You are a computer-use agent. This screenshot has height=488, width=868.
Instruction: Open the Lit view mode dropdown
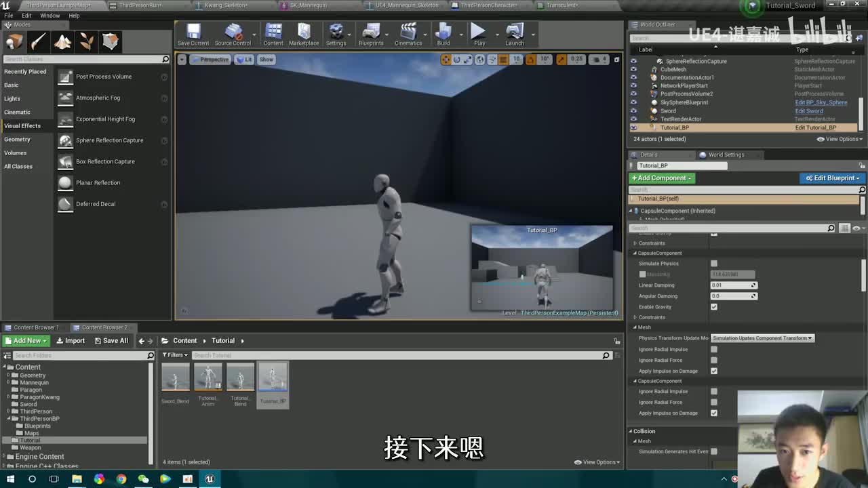(x=244, y=60)
